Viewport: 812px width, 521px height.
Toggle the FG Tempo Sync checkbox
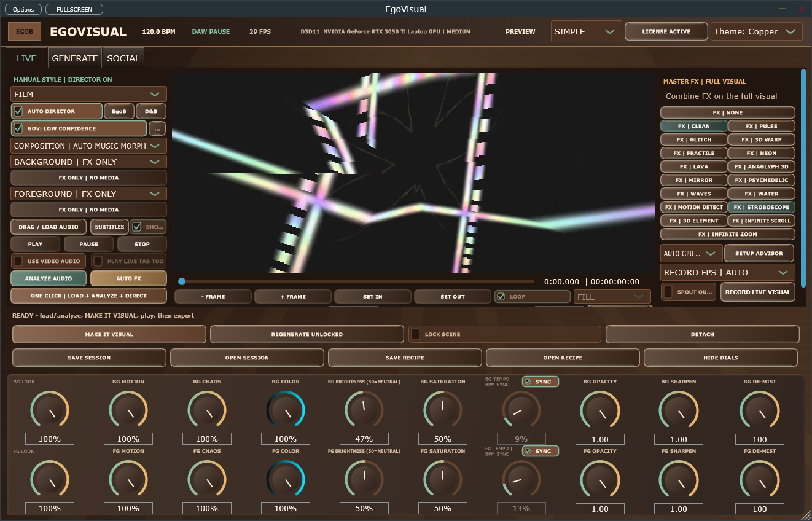(x=528, y=451)
